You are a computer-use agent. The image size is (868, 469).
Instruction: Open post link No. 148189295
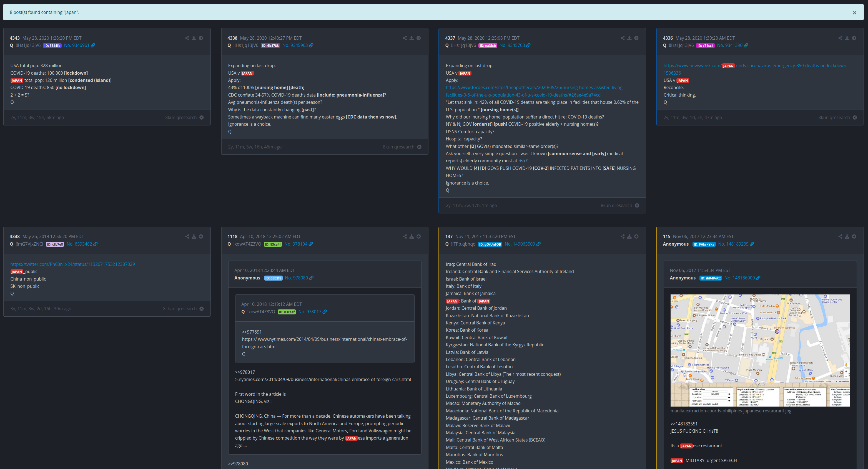pyautogui.click(x=736, y=244)
